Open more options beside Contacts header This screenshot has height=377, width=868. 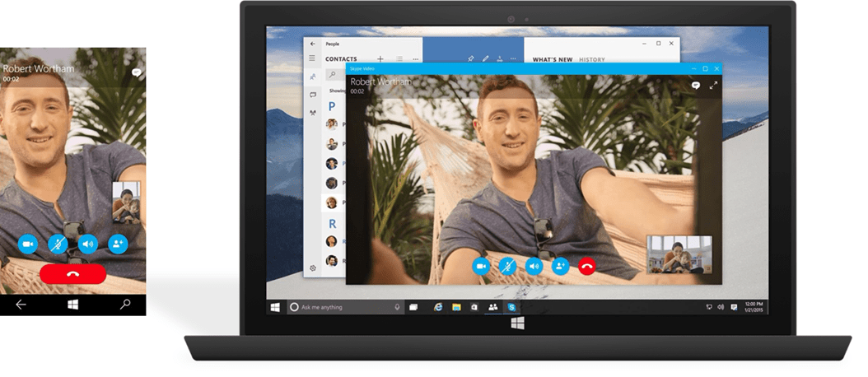[414, 59]
